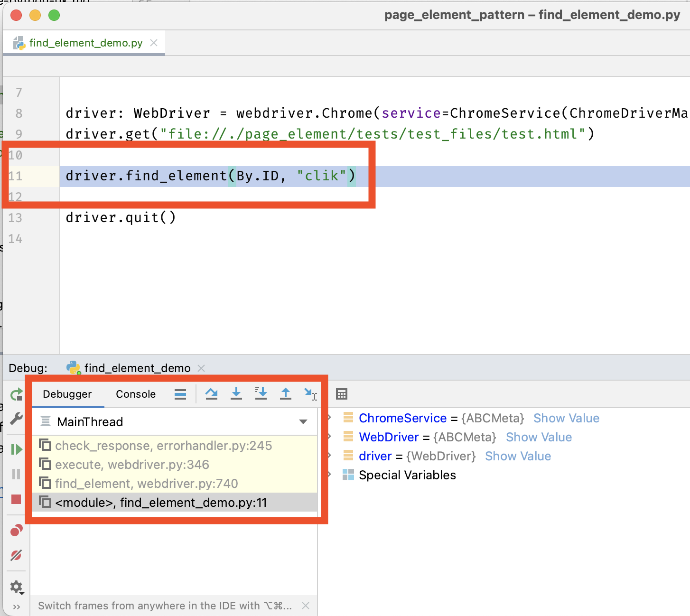Resume program with green play icon
The width and height of the screenshot is (690, 616).
pyautogui.click(x=16, y=449)
